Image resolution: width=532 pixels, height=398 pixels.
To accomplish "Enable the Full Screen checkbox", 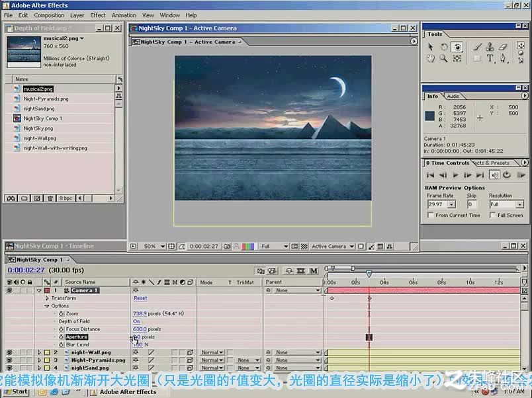I will click(492, 215).
